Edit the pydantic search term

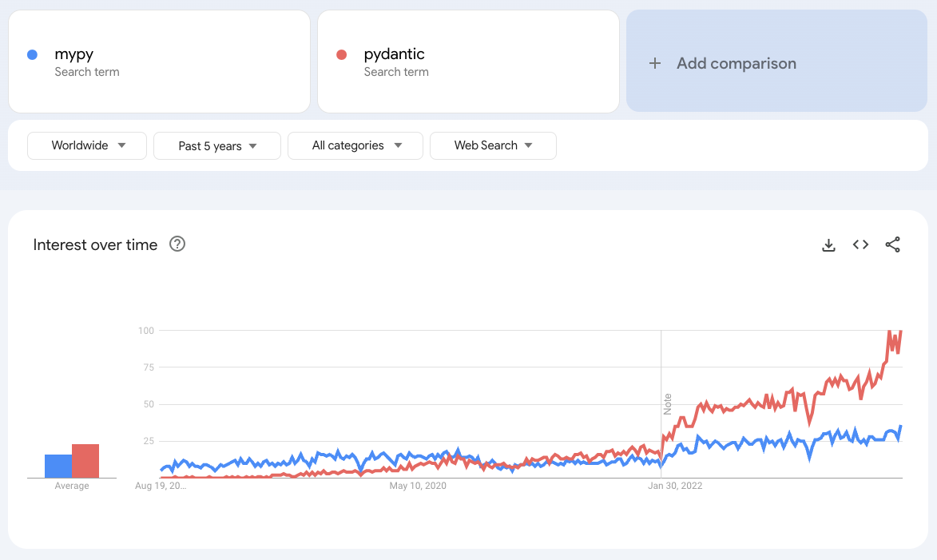coord(394,54)
